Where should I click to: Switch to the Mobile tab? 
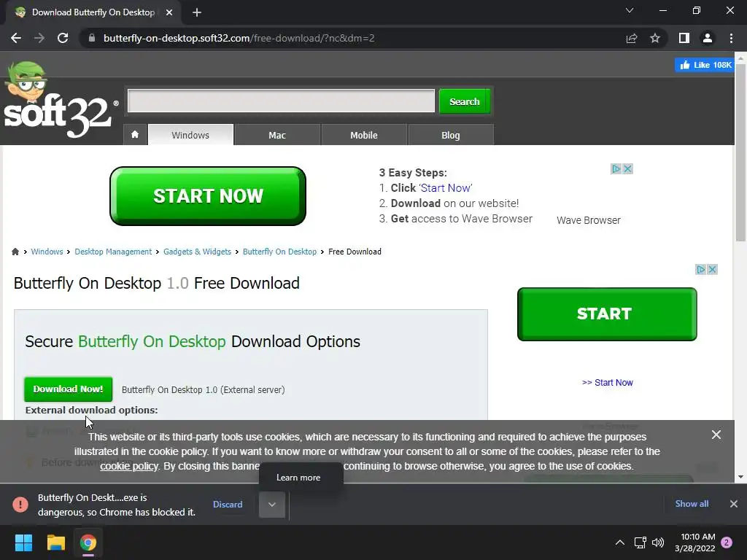point(364,135)
